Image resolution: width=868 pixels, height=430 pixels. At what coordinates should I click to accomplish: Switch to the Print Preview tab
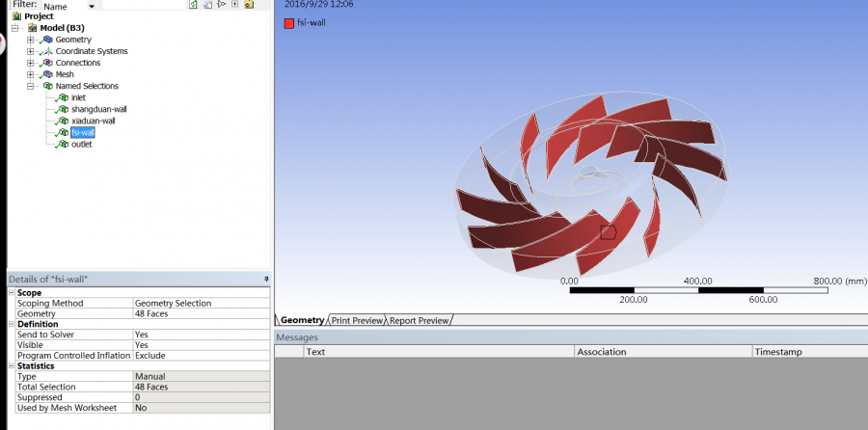coord(357,320)
